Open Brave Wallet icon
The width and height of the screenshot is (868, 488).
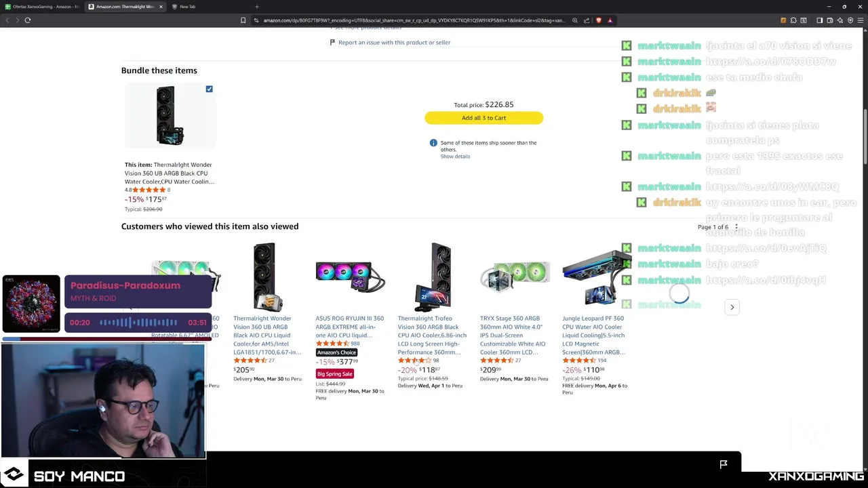(x=829, y=20)
